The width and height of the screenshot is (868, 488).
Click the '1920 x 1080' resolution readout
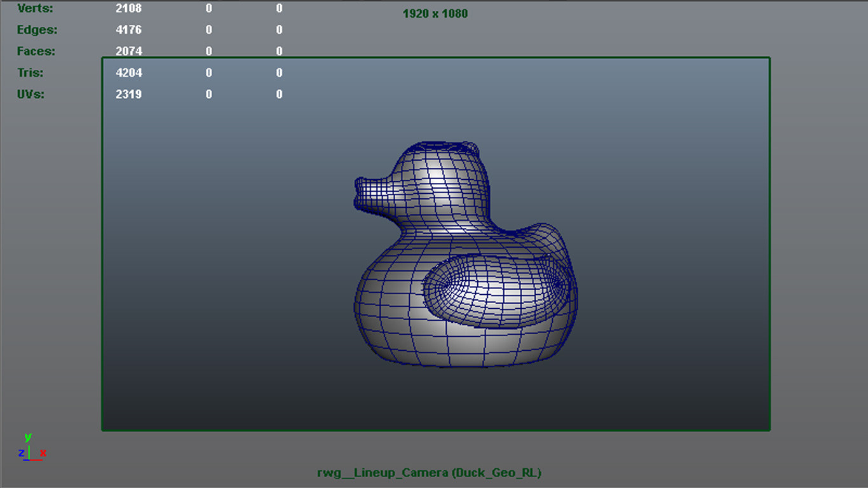point(435,13)
